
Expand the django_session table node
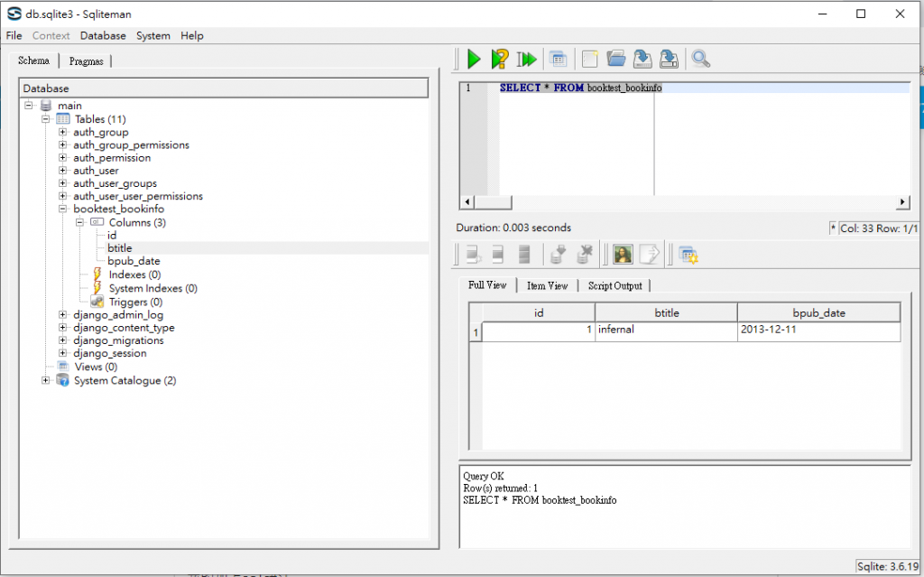pyautogui.click(x=62, y=353)
